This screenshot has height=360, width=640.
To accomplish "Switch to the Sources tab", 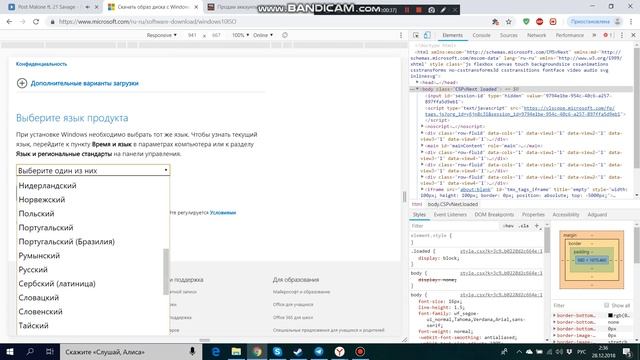I will click(509, 36).
